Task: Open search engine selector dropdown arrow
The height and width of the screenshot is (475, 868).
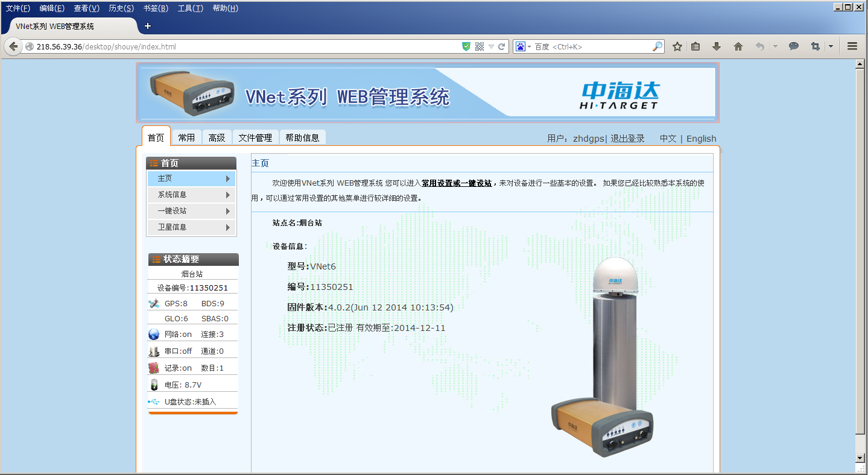Action: [530, 46]
